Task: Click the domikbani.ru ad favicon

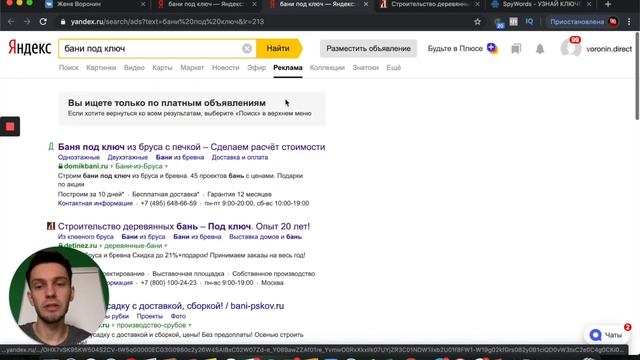Action: tap(51, 147)
